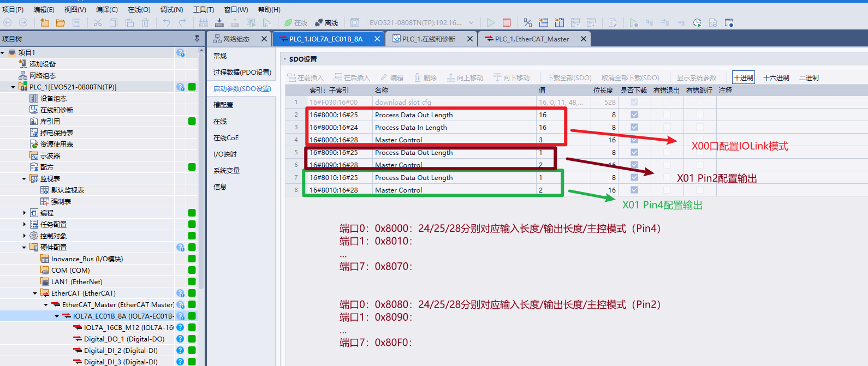The height and width of the screenshot is (366, 868).
Task: Expand the 编程 tree node
Action: click(25, 213)
